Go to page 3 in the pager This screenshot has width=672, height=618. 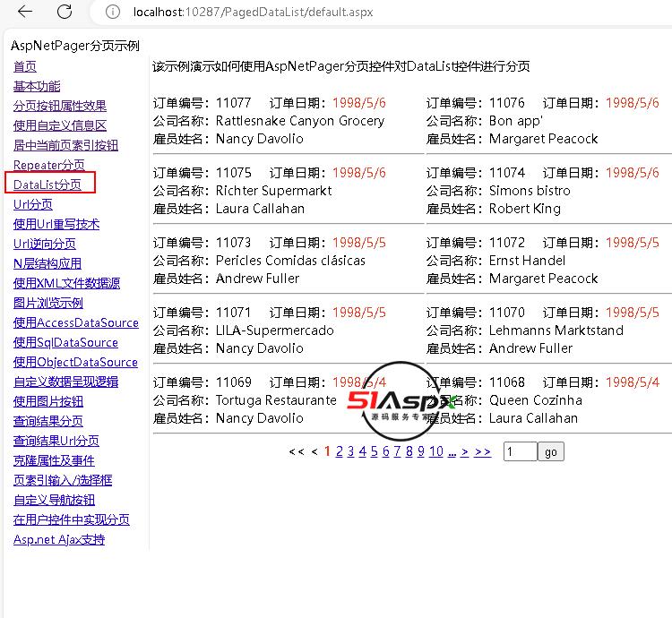tap(350, 451)
